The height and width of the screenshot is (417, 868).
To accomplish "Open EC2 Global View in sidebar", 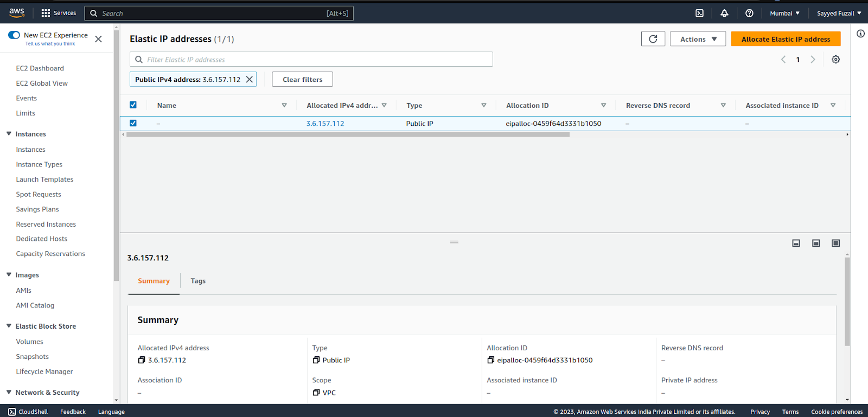I will tap(42, 84).
